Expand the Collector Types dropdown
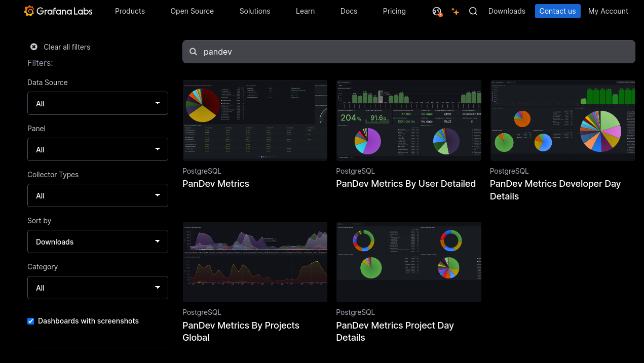644x363 pixels. point(98,195)
